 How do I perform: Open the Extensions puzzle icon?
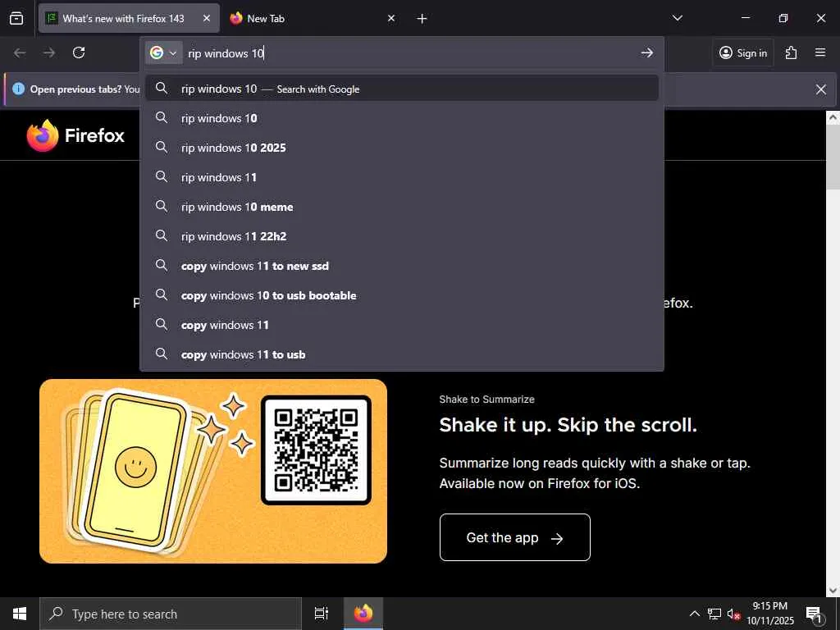792,52
